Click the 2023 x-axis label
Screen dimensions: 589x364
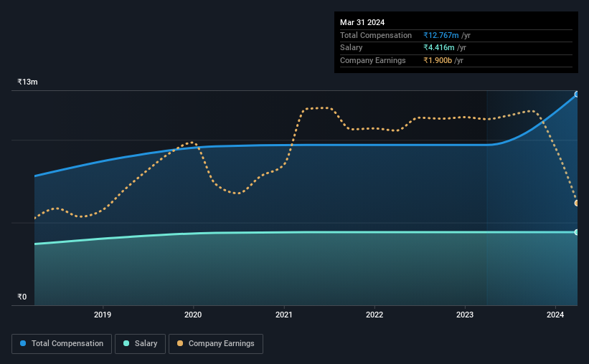pos(465,315)
